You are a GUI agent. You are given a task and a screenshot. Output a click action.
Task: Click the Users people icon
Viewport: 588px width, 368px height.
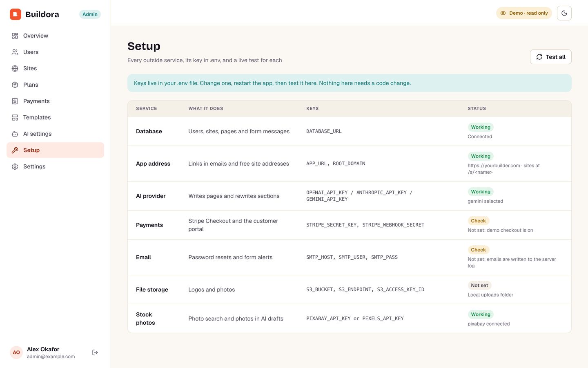click(x=15, y=52)
